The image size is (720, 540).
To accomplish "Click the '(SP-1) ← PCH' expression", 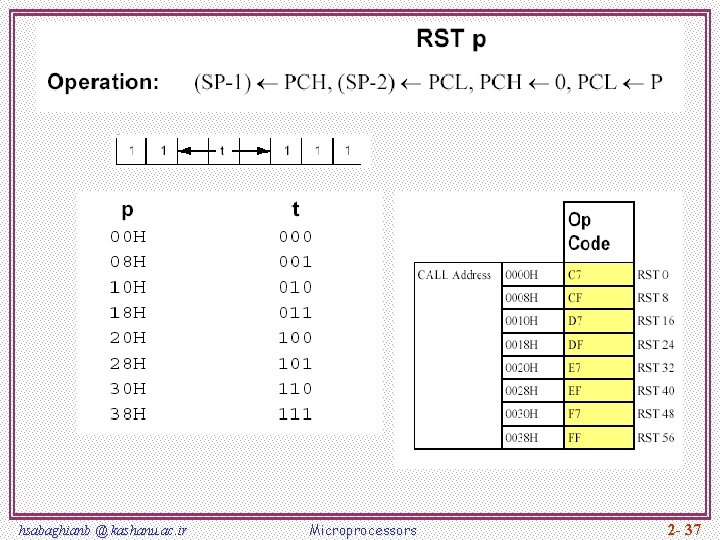I will pyautogui.click(x=262, y=83).
